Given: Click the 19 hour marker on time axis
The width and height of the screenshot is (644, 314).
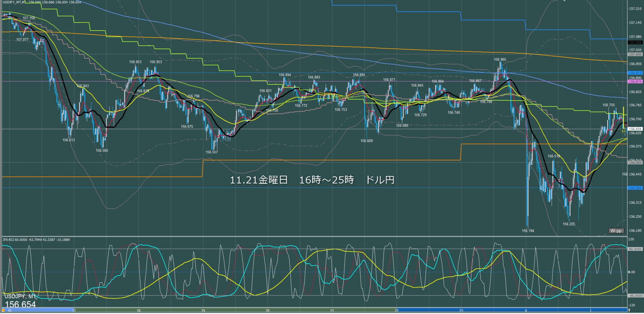Looking at the screenshot, I should coord(203,310).
